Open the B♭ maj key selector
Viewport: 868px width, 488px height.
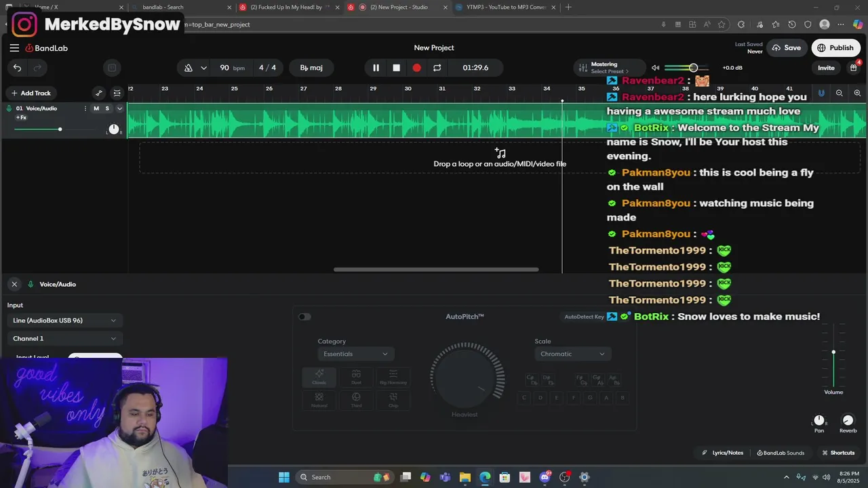(311, 68)
